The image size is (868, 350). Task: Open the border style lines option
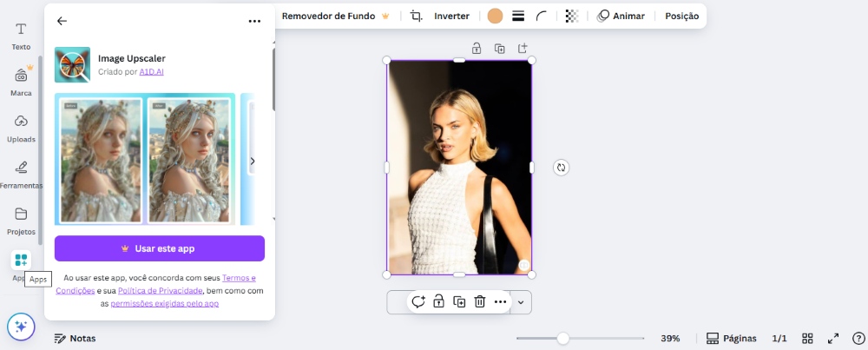(x=518, y=16)
